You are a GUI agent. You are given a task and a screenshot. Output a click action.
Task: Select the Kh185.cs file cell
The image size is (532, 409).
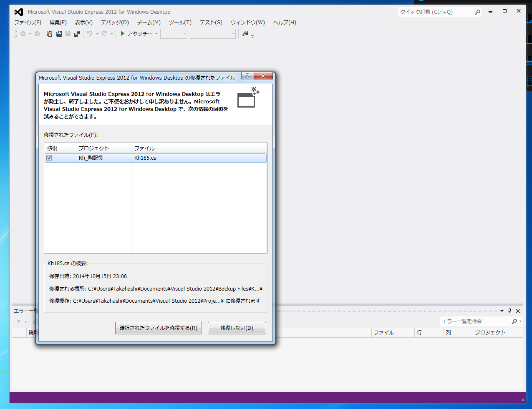click(x=145, y=158)
